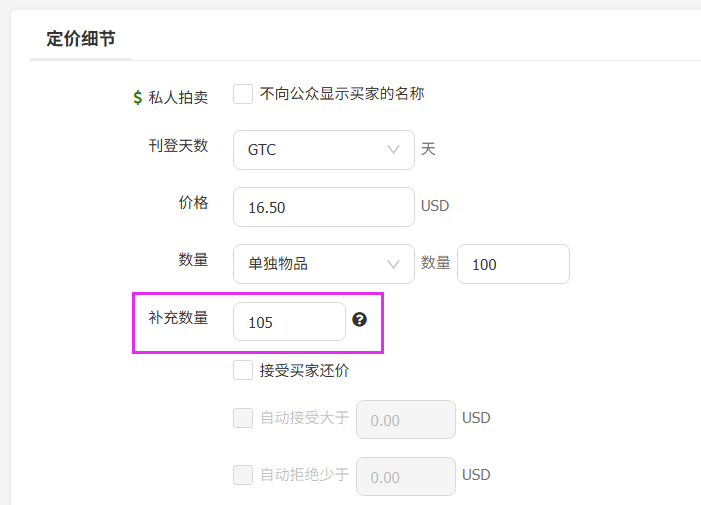Image resolution: width=701 pixels, height=505 pixels.
Task: Click the chevron arrow in 单独物品 dropdown
Action: tap(393, 264)
